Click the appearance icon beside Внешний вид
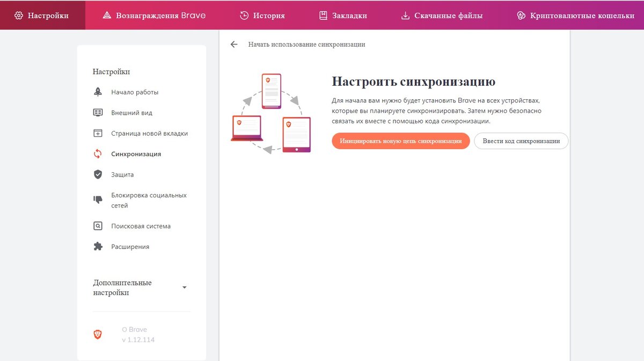The width and height of the screenshot is (644, 361). click(98, 113)
